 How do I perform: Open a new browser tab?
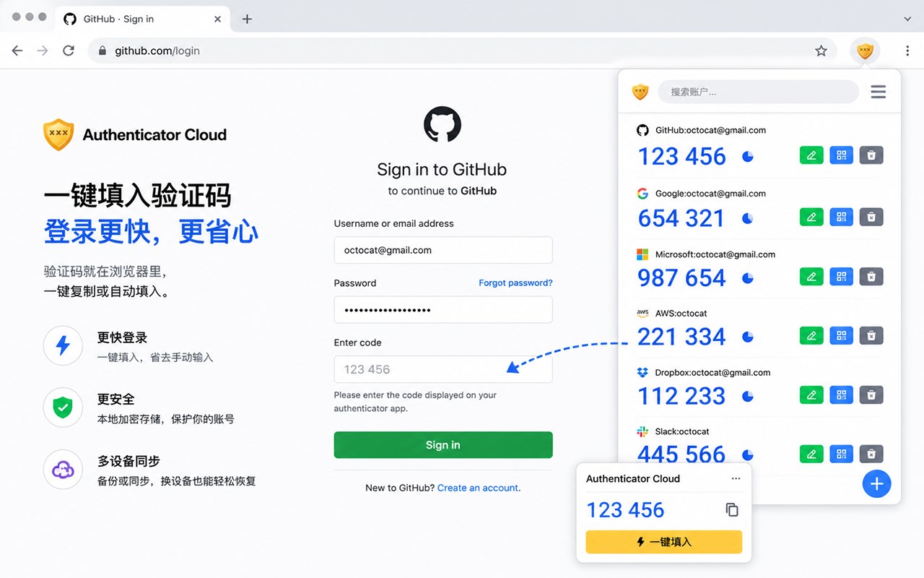[247, 19]
